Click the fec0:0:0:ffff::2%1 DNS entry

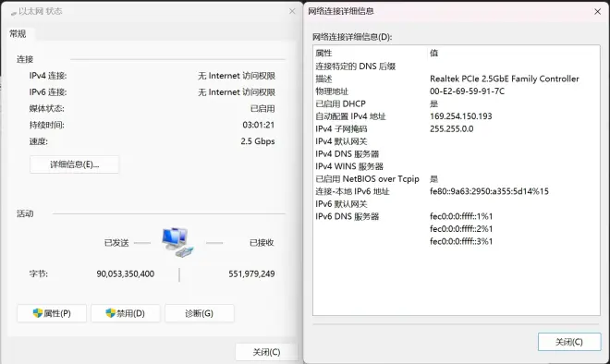tap(461, 229)
